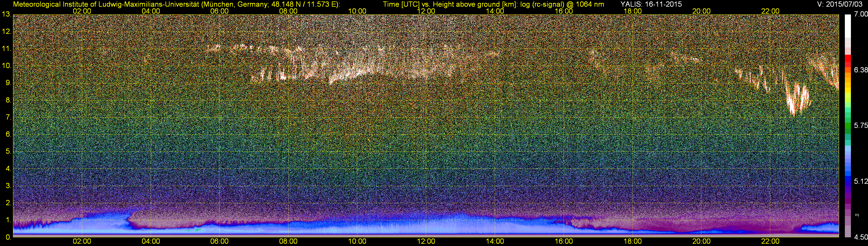Click the 9. height axis label
868x246 pixels.
tap(8, 83)
